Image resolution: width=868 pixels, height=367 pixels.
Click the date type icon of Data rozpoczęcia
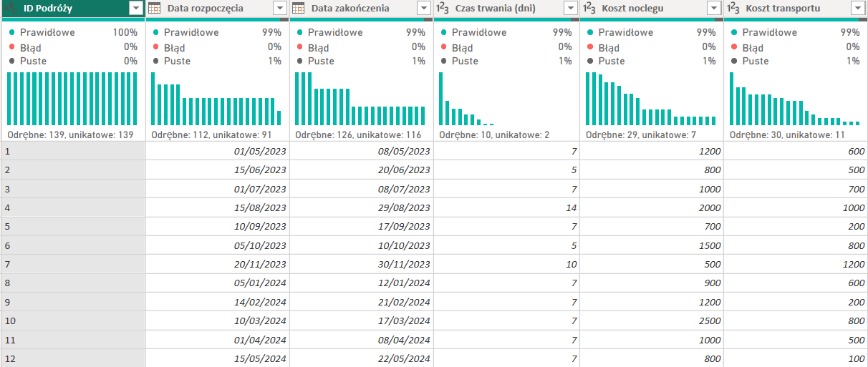(x=155, y=9)
